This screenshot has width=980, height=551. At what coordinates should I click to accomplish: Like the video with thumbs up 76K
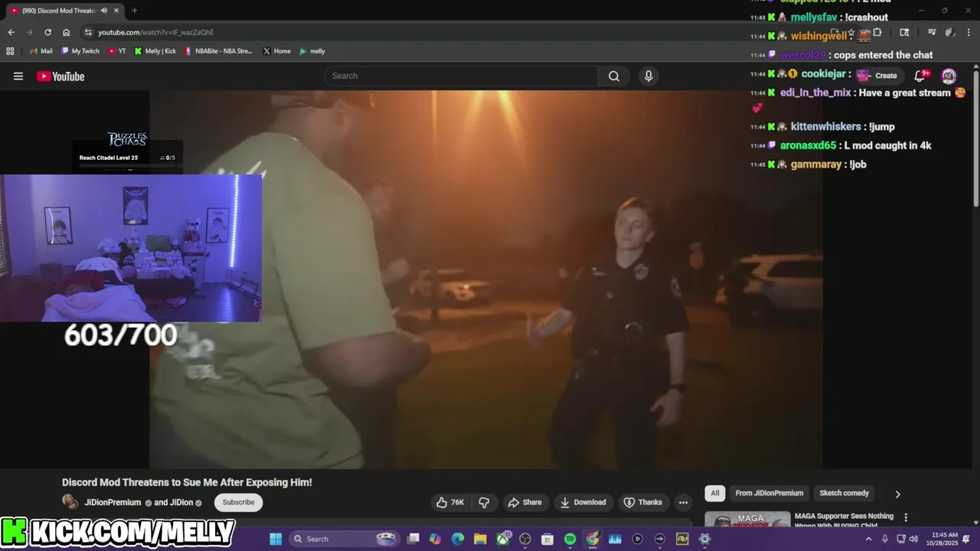tap(451, 502)
